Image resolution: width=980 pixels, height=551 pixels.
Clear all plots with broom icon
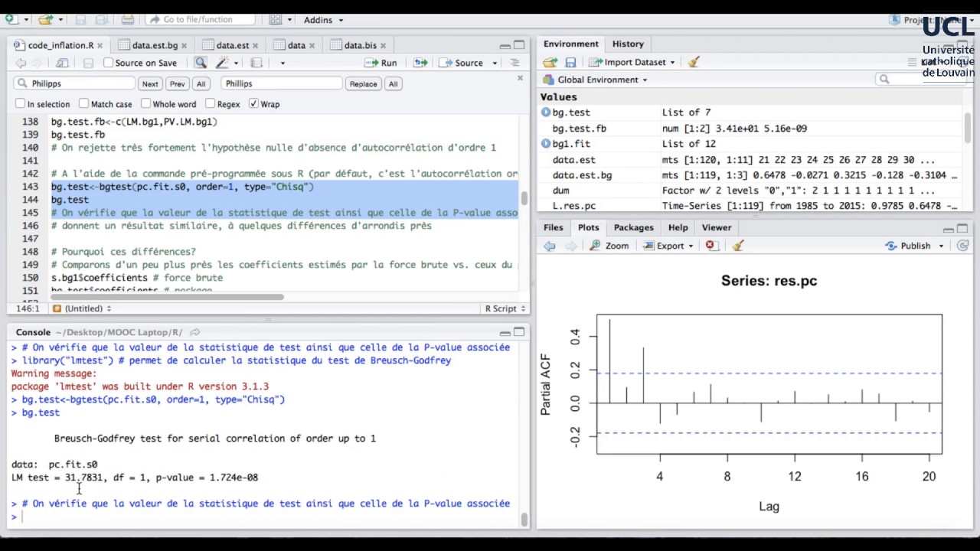[x=738, y=246]
